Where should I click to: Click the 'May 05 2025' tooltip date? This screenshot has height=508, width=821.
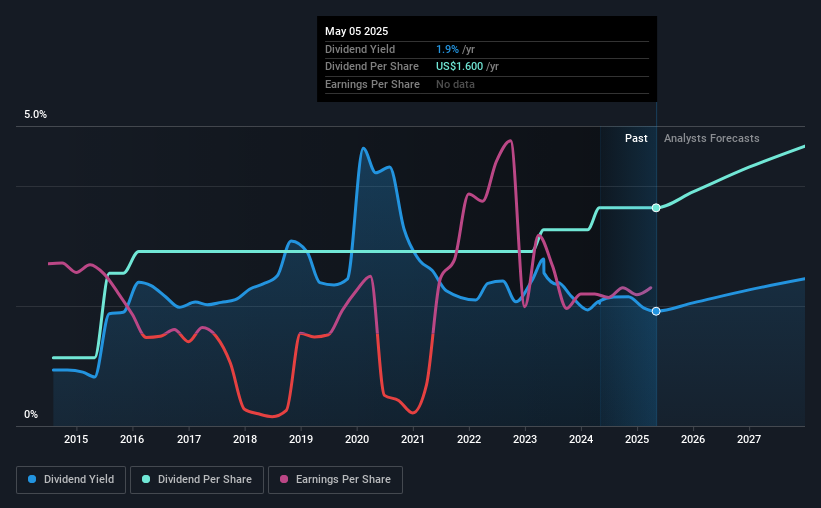tap(357, 31)
